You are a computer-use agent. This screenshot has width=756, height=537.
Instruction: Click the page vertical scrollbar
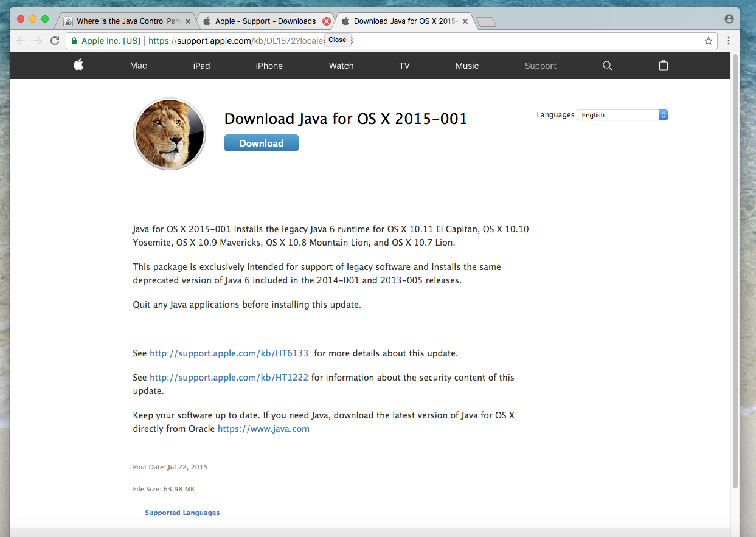(735, 271)
